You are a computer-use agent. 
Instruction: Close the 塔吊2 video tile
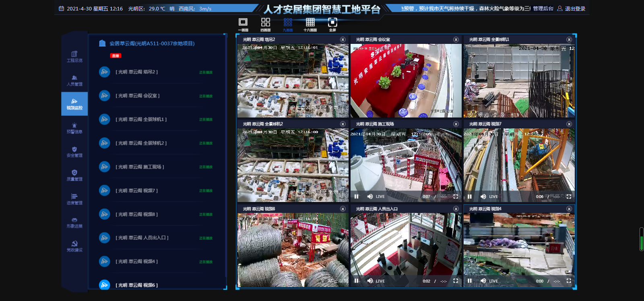pyautogui.click(x=343, y=39)
